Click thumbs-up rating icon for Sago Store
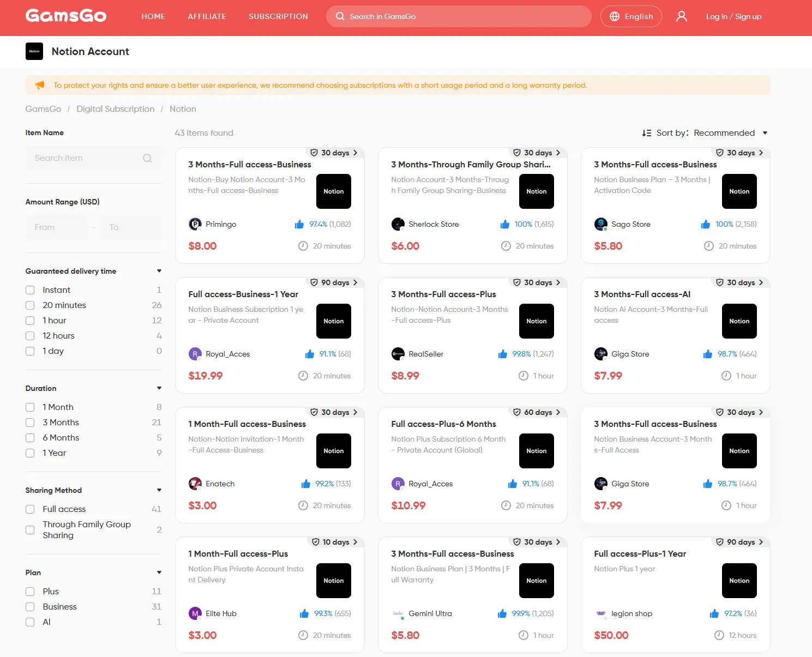The height and width of the screenshot is (657, 812). (x=706, y=224)
